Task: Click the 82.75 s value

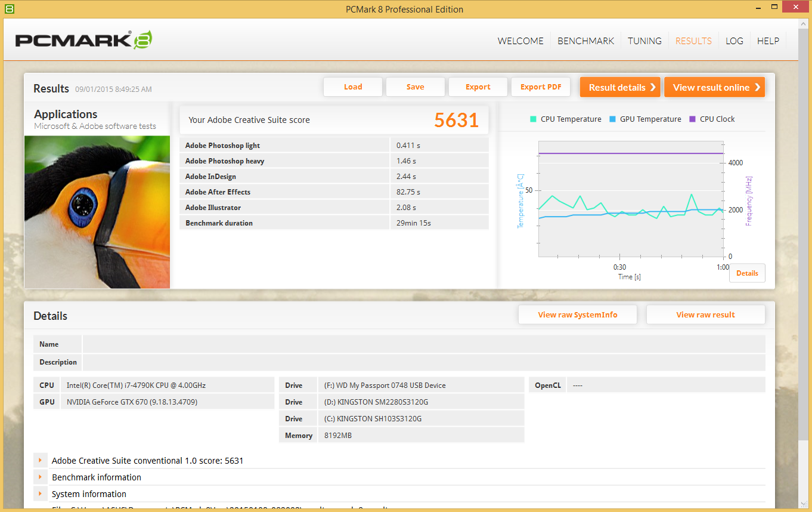Action: 408,192
